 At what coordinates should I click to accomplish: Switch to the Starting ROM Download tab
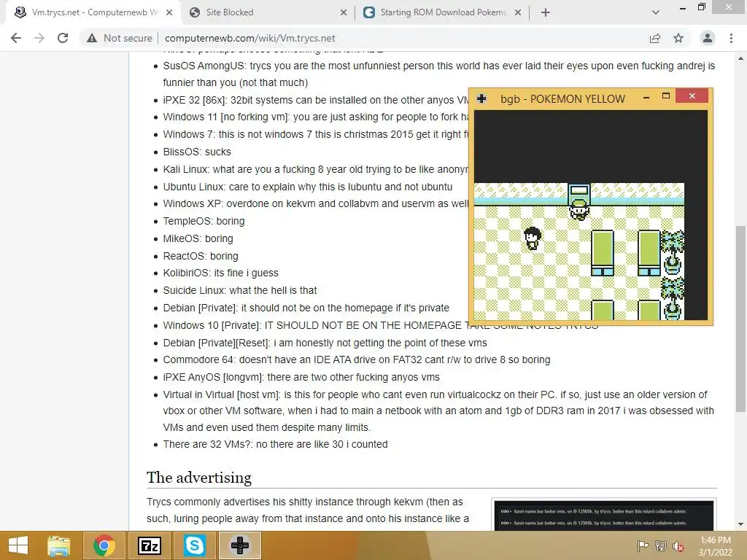pos(442,12)
